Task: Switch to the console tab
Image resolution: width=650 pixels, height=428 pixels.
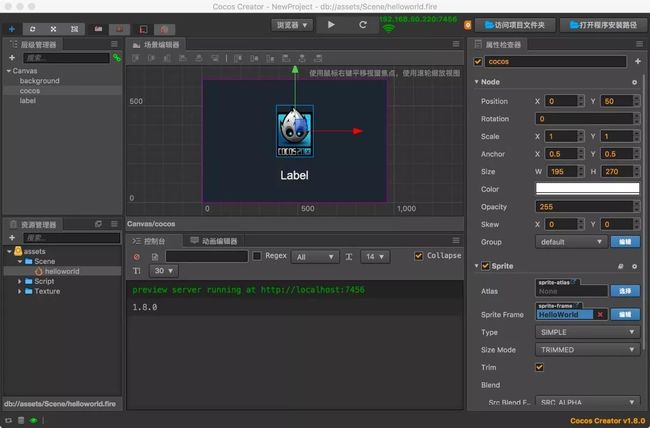Action: coord(154,241)
